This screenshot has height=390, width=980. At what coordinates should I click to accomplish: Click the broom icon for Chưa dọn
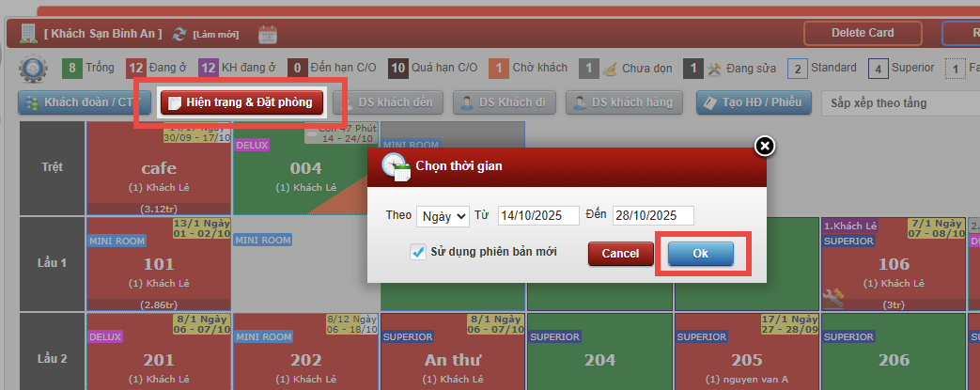(611, 69)
